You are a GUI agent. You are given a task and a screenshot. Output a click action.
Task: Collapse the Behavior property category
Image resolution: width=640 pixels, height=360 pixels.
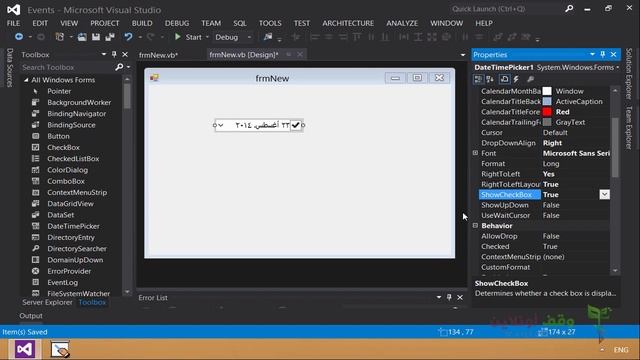[x=476, y=226]
